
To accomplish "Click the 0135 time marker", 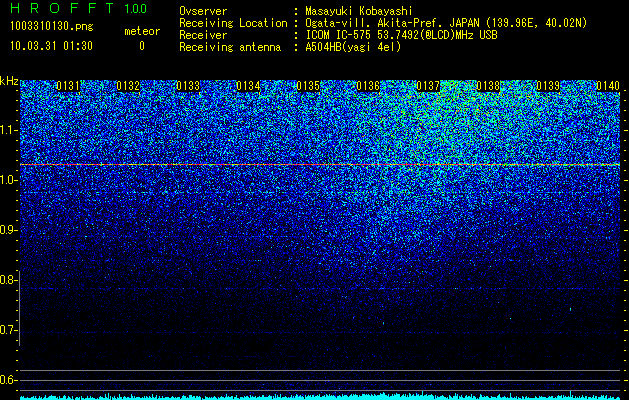I will tap(308, 86).
